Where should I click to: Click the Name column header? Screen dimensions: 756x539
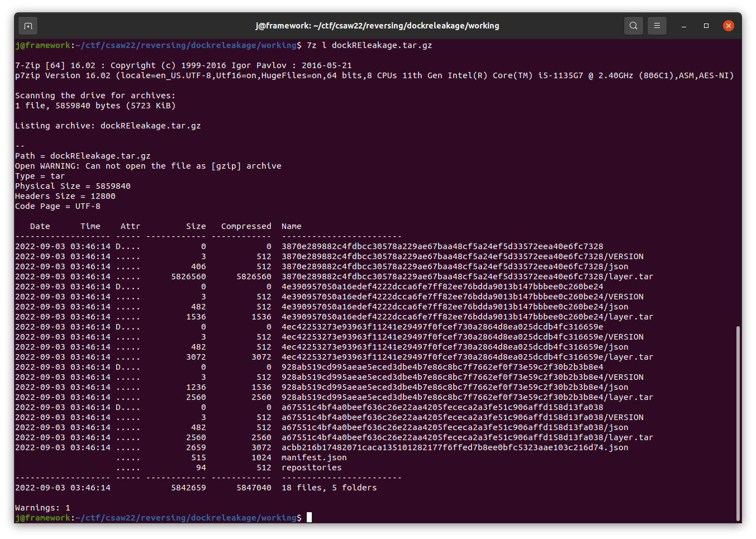(291, 226)
